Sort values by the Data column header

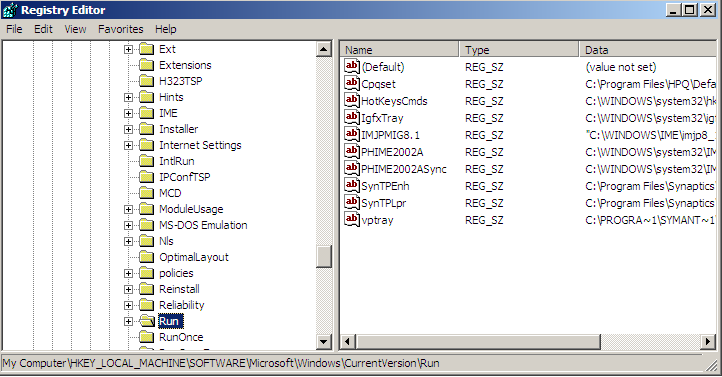click(648, 50)
